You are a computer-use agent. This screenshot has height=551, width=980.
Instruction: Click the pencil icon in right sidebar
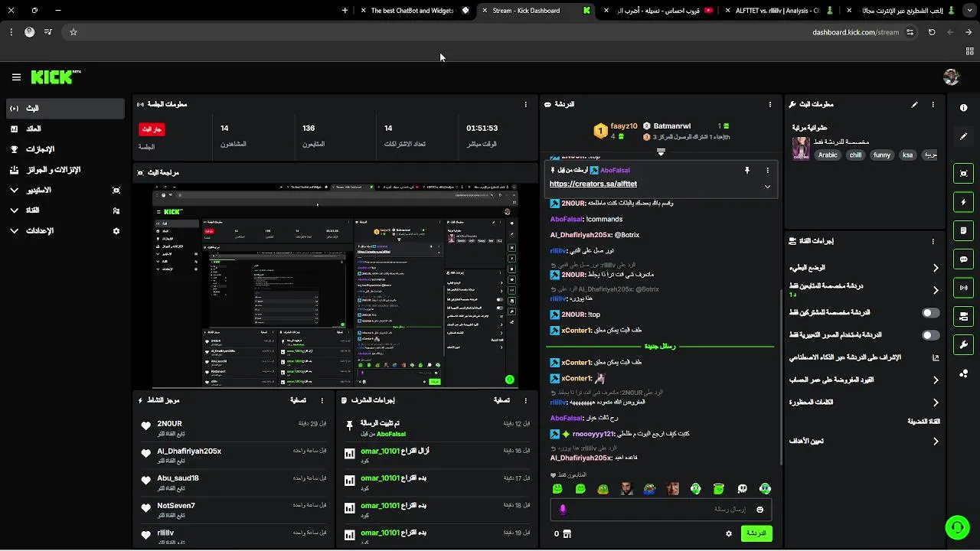pos(963,136)
